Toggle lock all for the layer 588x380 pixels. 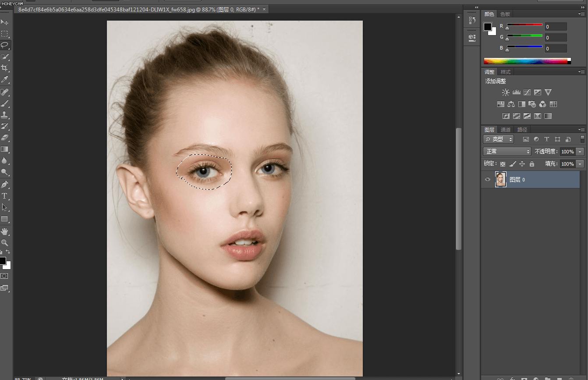pos(532,164)
